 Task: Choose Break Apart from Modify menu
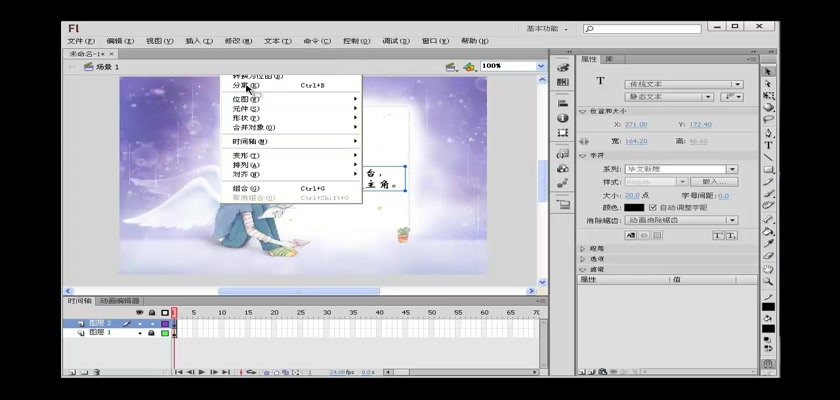291,86
